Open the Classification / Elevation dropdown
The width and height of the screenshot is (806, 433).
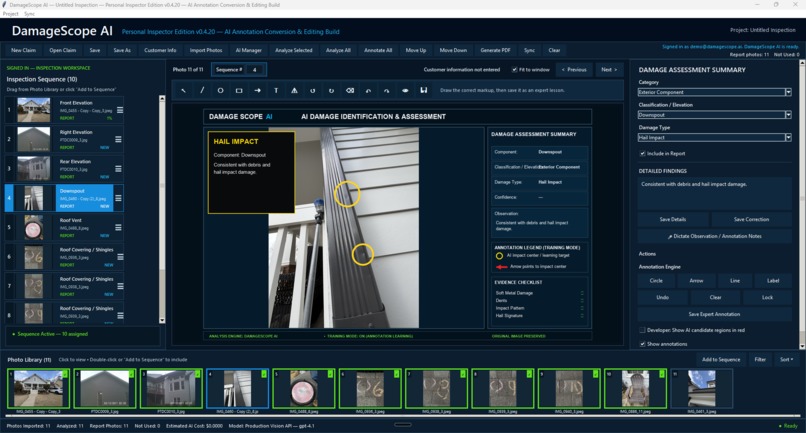(788, 115)
